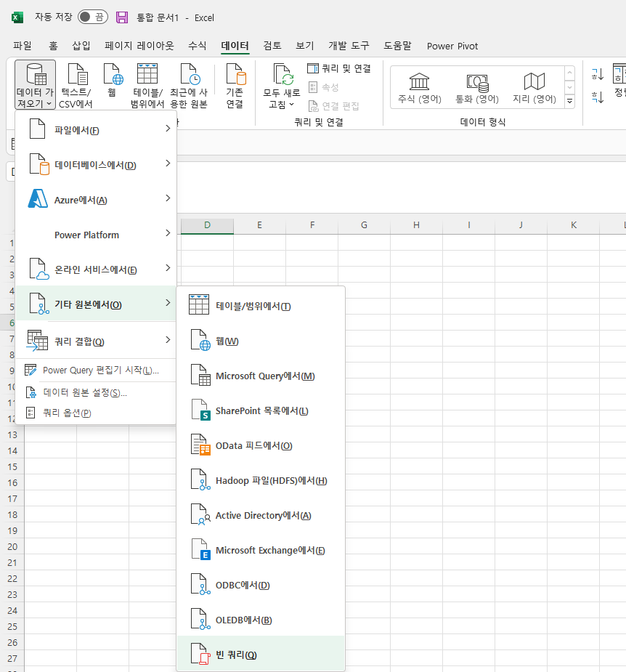Launch Power Query 편집기 시작
The image size is (626, 672).
click(x=96, y=371)
